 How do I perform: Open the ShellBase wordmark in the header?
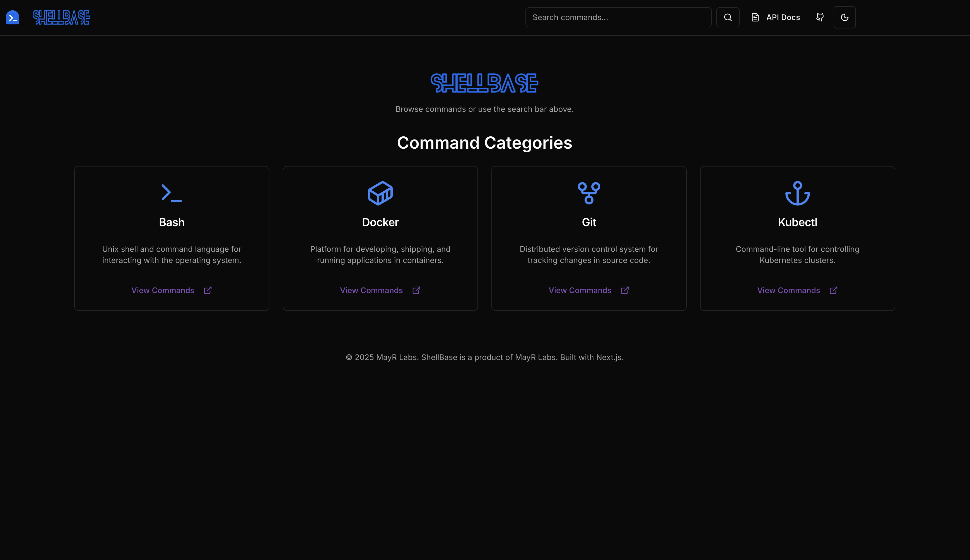(x=62, y=17)
